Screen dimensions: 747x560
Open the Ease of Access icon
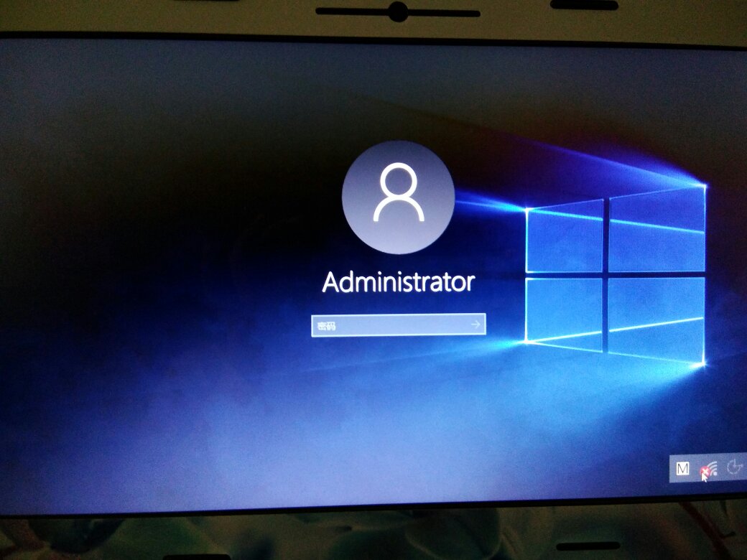(x=735, y=467)
